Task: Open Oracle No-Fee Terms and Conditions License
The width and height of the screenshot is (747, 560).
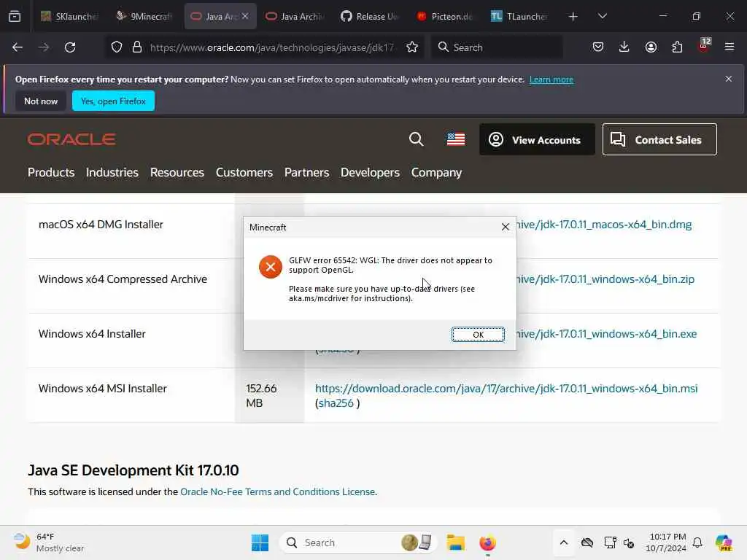Action: (x=278, y=491)
